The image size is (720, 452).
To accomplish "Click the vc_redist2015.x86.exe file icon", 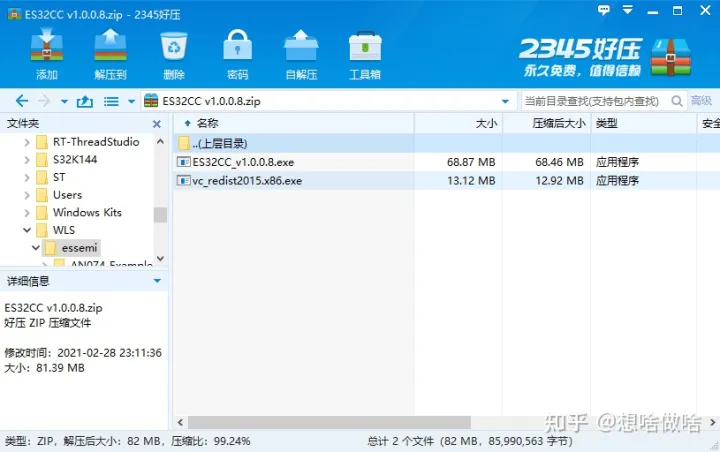I will tap(183, 181).
